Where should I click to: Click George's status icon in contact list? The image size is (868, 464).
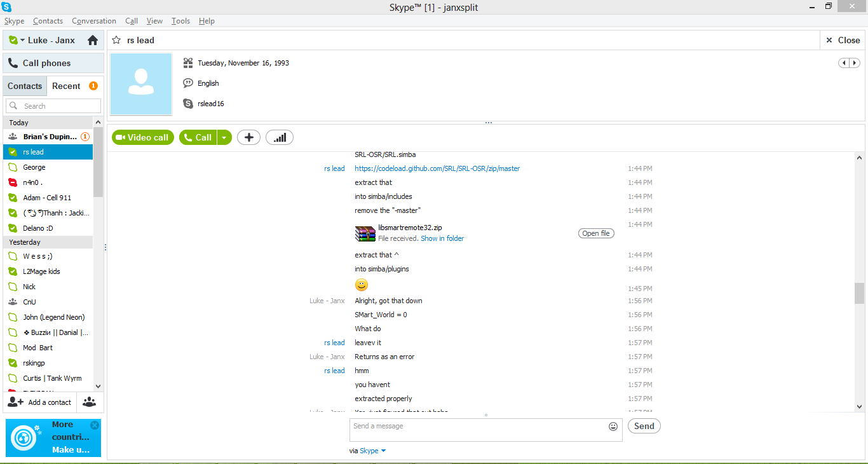(x=13, y=167)
